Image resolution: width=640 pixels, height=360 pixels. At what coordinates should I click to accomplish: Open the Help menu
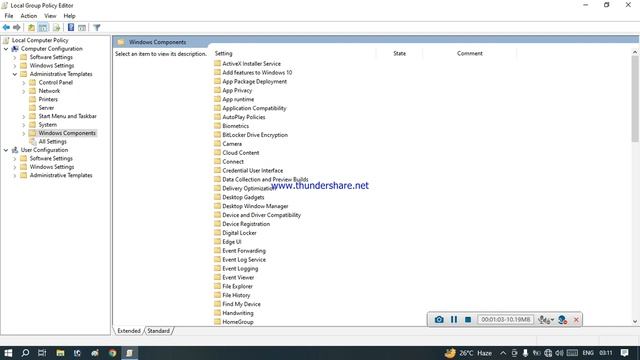click(69, 16)
